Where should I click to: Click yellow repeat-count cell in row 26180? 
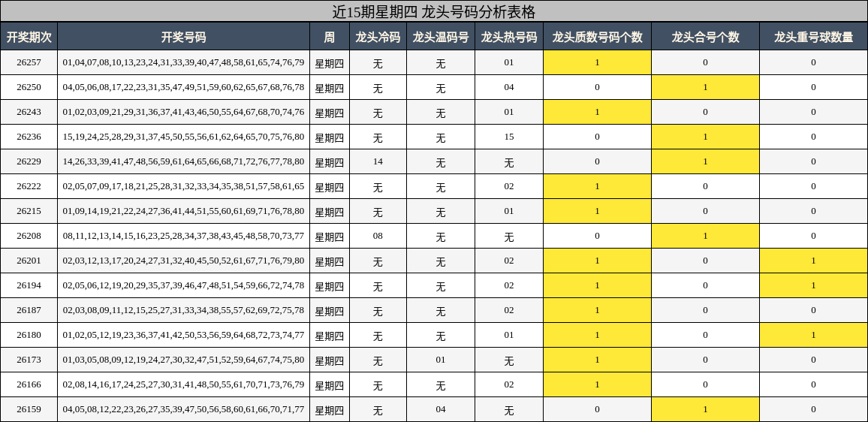point(813,335)
